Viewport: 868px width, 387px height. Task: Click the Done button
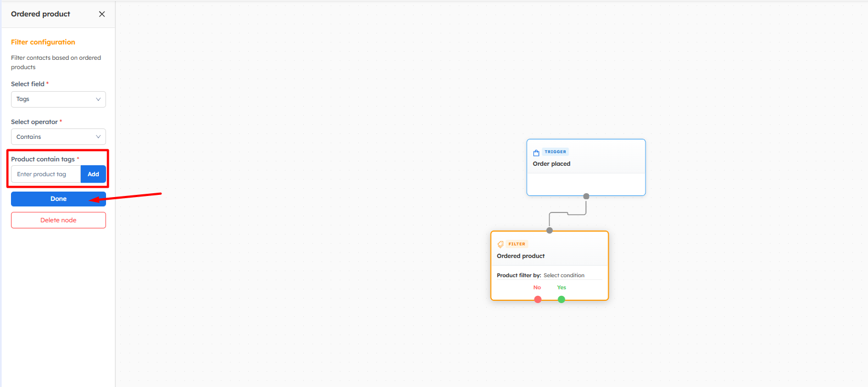58,199
